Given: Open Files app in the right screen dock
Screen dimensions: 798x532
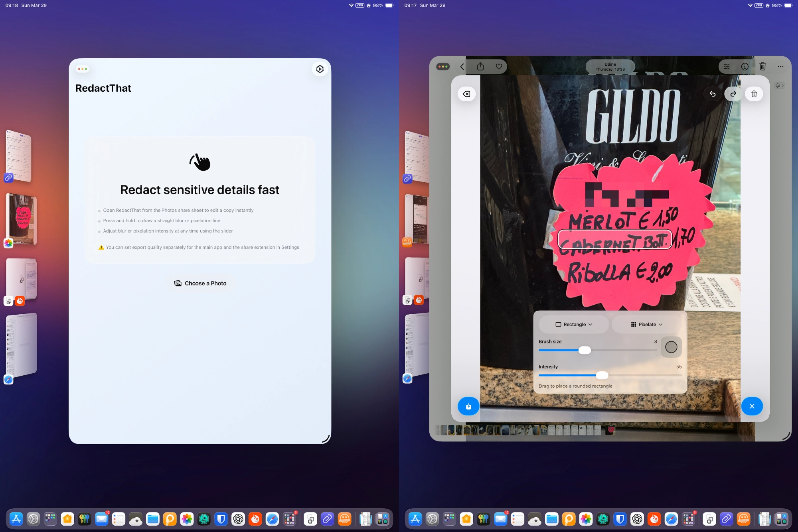Looking at the screenshot, I should point(551,519).
